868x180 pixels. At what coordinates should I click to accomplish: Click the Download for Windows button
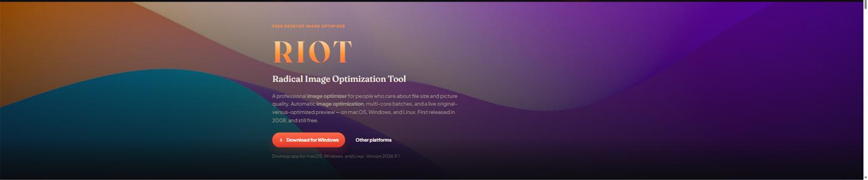click(x=308, y=140)
